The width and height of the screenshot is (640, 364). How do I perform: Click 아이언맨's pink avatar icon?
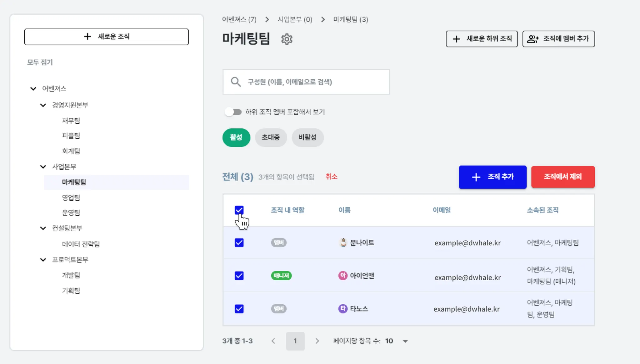(343, 275)
